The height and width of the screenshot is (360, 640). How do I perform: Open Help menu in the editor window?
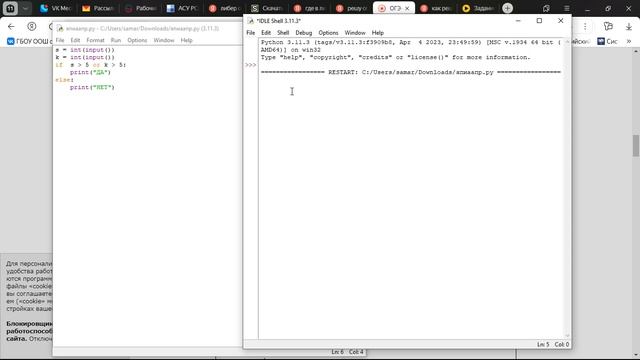pos(187,40)
